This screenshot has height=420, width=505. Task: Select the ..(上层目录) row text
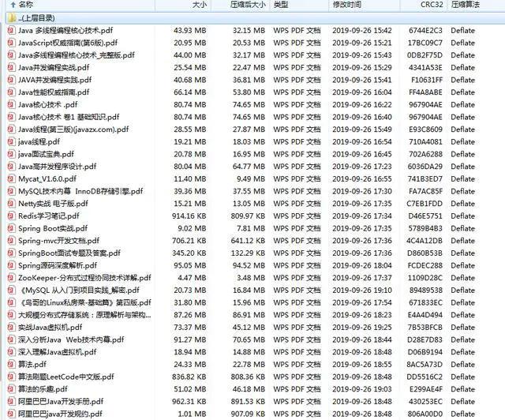[x=36, y=18]
